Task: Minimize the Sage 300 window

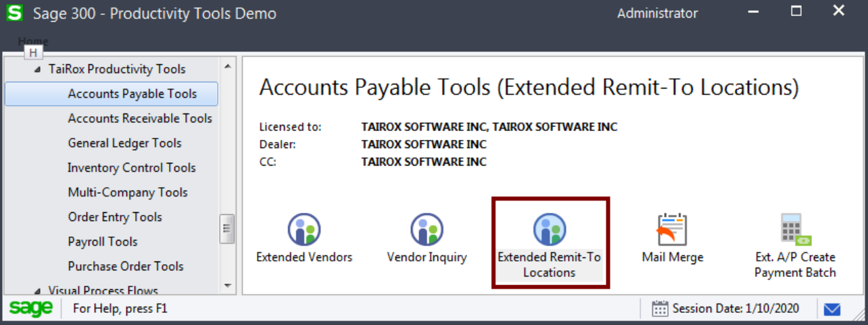Action: click(x=754, y=11)
